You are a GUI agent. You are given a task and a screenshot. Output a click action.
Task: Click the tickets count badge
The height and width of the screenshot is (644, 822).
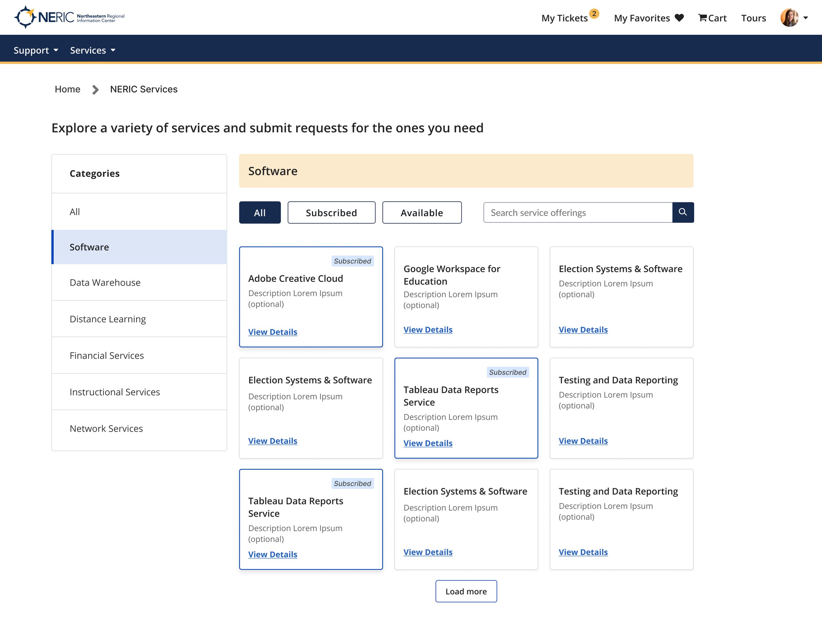(594, 13)
